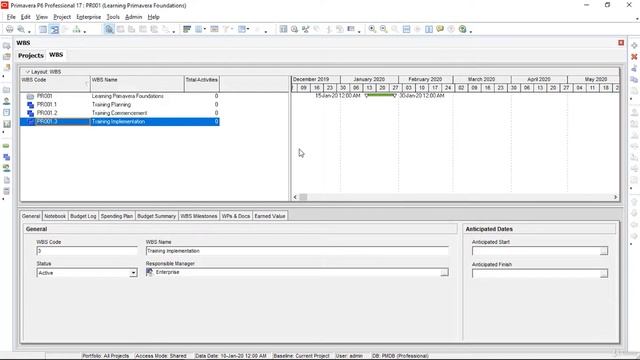Click the WBS Name field with Training Implementation
This screenshot has width=640, height=360.
pos(297,251)
